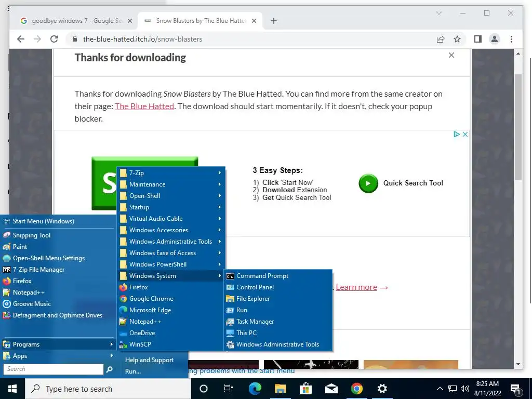The image size is (532, 399).
Task: Launch Firefox from the start menu pinned list
Action: [x=58, y=281]
